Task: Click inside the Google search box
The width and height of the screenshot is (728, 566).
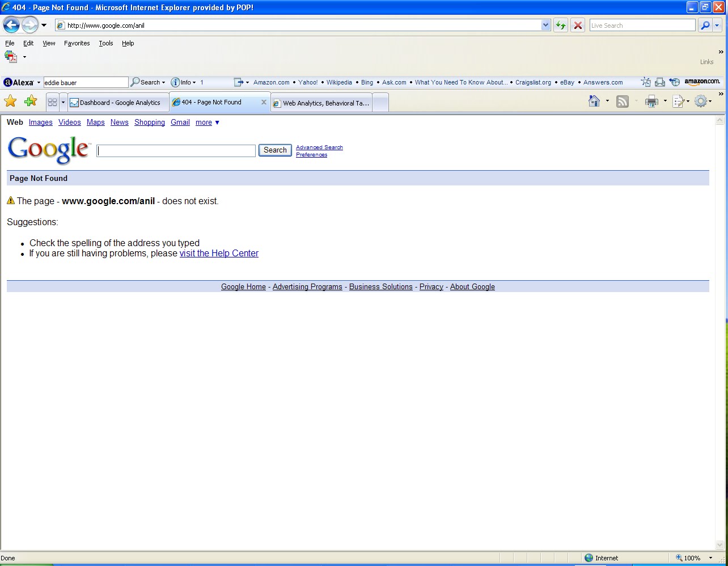Action: click(x=175, y=150)
